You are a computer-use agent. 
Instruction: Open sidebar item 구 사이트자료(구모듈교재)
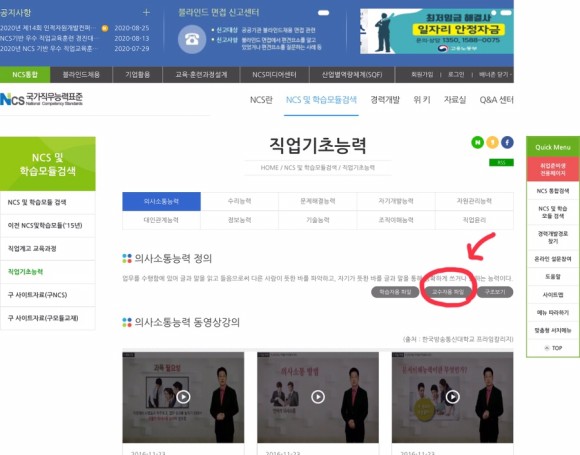[48, 318]
